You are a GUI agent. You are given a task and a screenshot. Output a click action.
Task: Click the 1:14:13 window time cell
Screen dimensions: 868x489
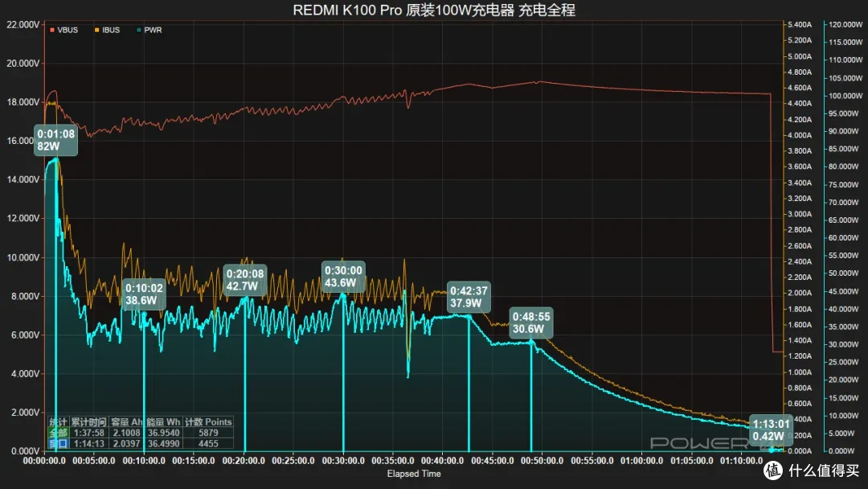click(x=88, y=444)
